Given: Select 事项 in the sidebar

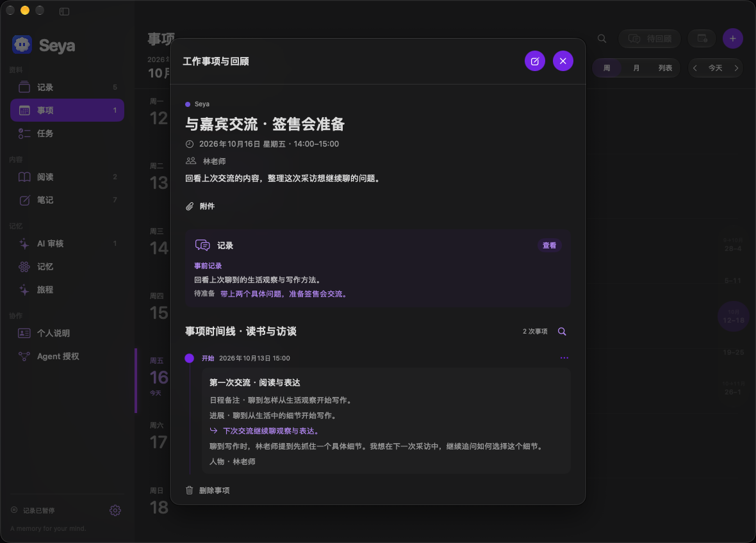Looking at the screenshot, I should point(67,110).
